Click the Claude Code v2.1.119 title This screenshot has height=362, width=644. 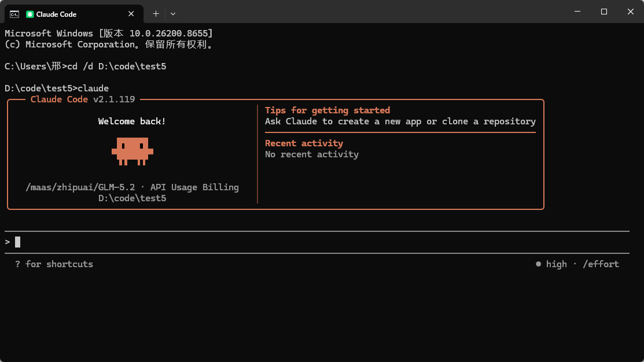click(x=83, y=99)
